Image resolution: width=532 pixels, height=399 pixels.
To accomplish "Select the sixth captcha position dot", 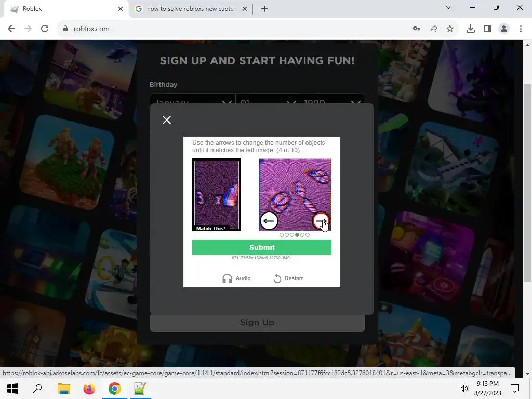I will pos(308,235).
